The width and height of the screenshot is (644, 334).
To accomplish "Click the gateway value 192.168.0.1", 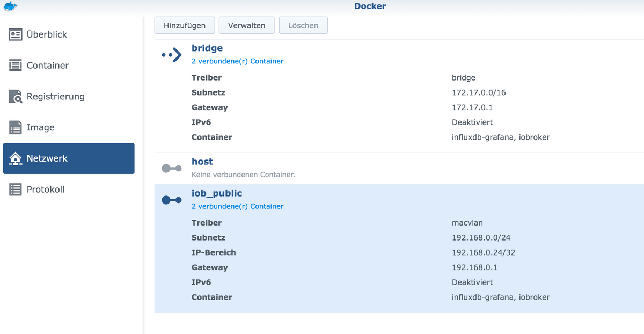I will [x=475, y=267].
